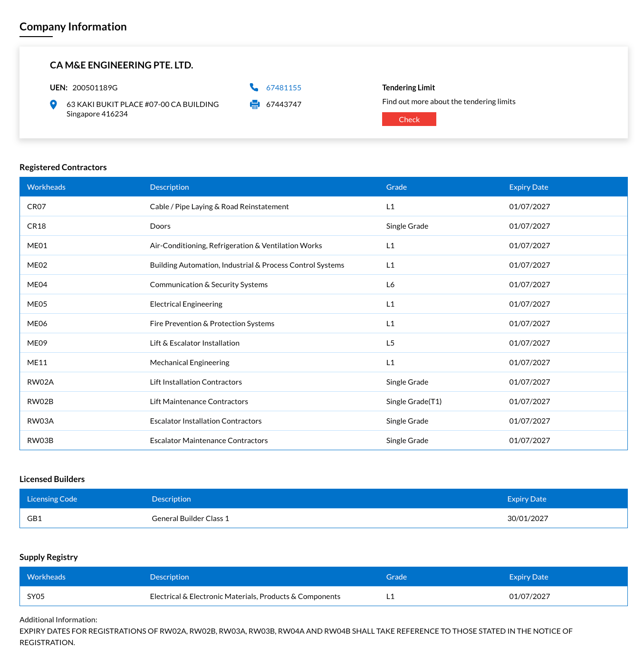Click the company name CA M&E ENGINEERING heading
The height and width of the screenshot is (657, 644).
[x=121, y=65]
